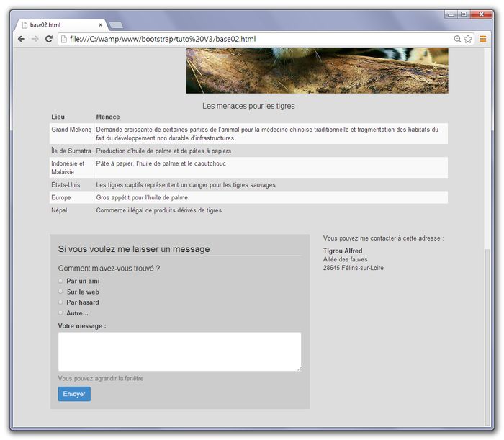Select the 'Par un ami' radio button
The image size is (504, 440).
point(60,281)
